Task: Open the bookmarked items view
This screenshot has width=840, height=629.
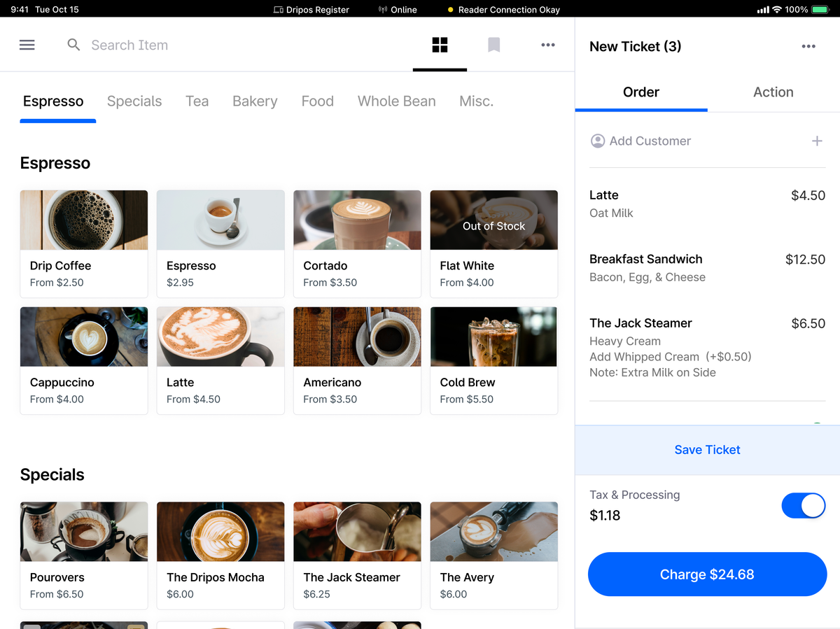Action: coord(493,44)
